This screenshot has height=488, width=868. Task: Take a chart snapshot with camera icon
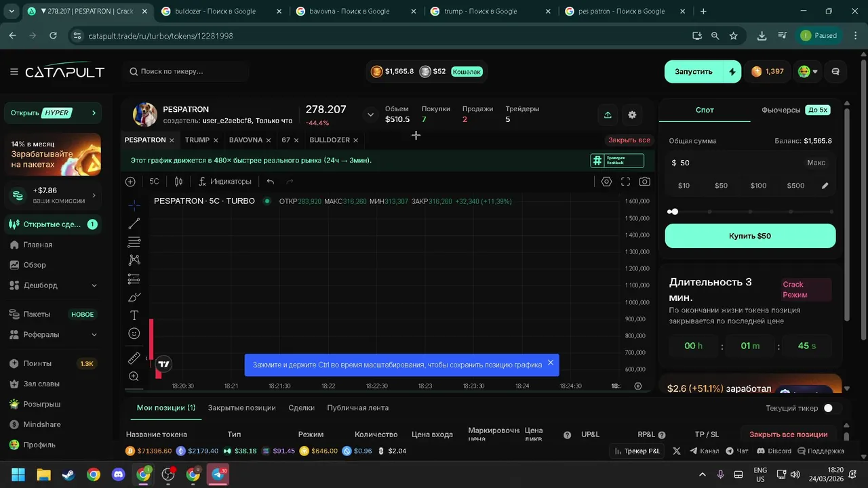(x=644, y=182)
